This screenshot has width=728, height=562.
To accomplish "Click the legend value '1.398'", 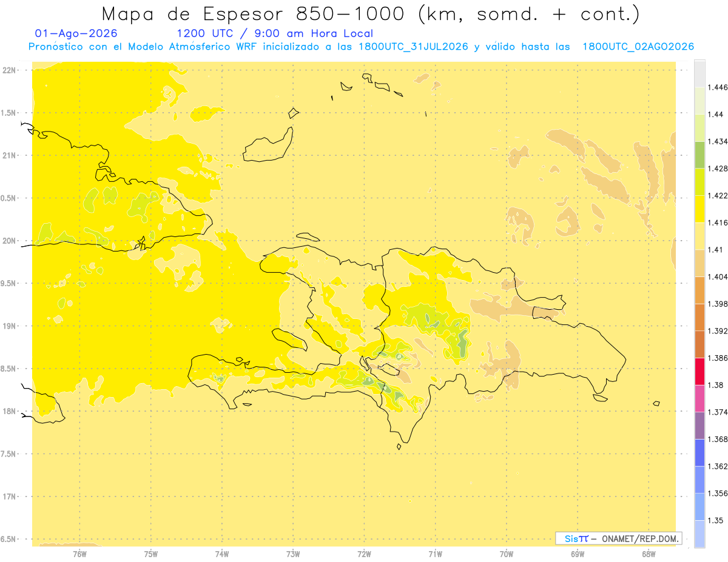I will click(x=718, y=303).
